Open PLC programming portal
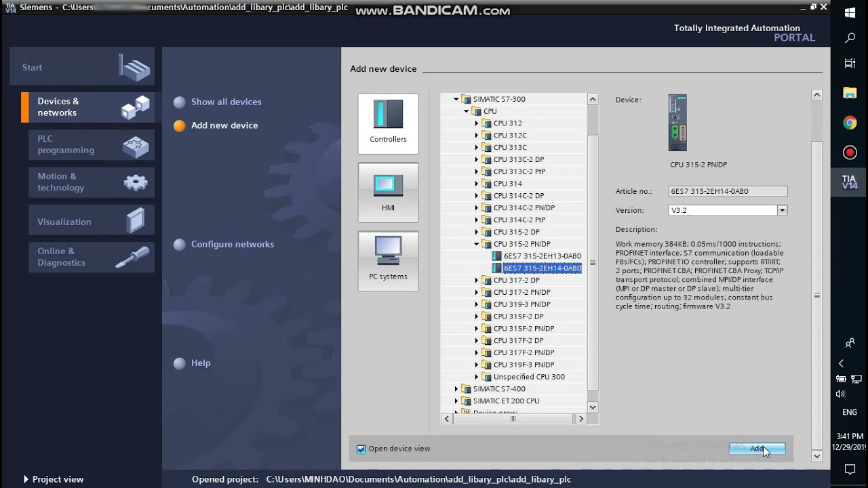 point(92,144)
